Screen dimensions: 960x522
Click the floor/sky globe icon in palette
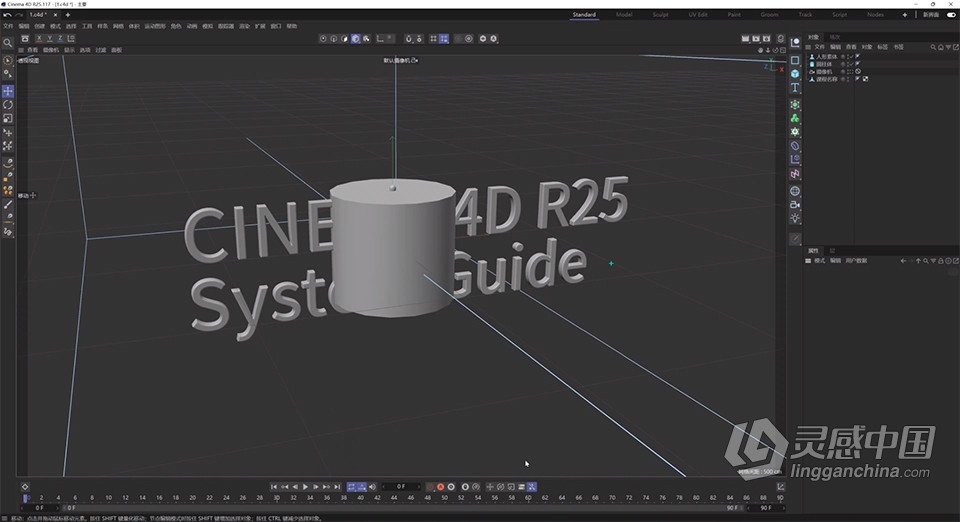[x=795, y=191]
